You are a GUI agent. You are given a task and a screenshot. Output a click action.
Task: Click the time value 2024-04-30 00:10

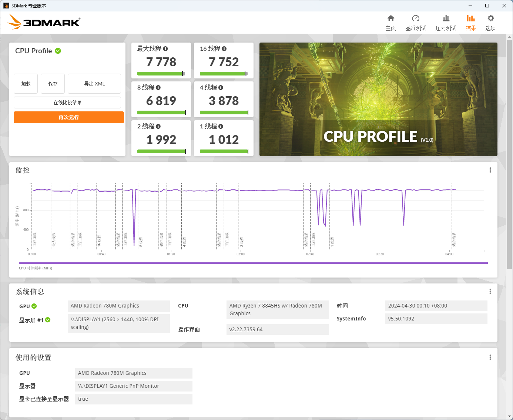(x=436, y=306)
